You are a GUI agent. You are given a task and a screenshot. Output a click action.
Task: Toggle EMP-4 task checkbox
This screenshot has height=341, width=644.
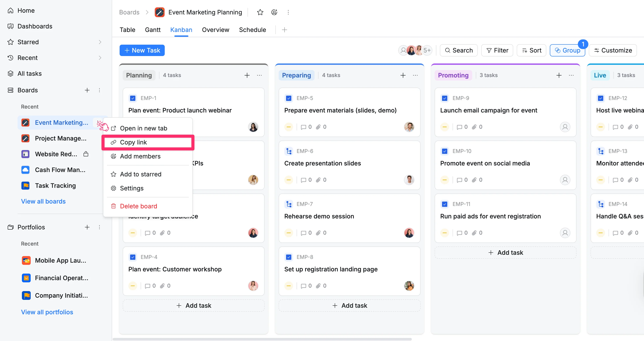pyautogui.click(x=133, y=257)
